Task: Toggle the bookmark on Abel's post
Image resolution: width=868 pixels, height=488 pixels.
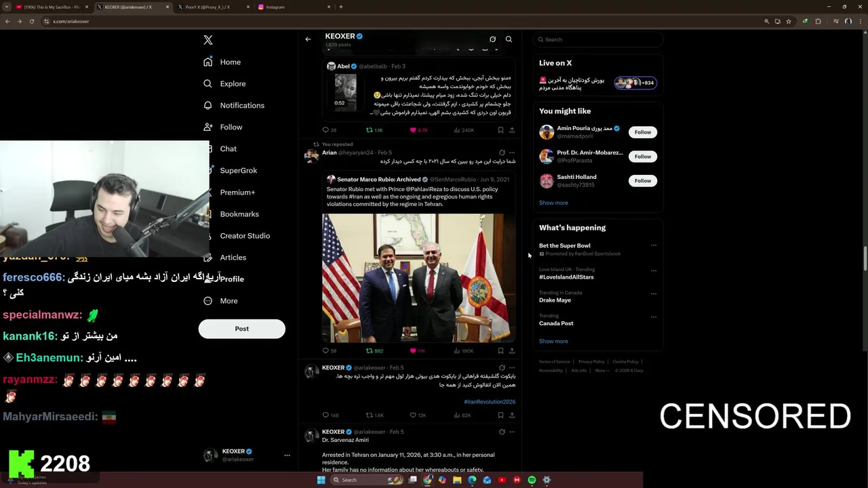Action: click(x=500, y=130)
